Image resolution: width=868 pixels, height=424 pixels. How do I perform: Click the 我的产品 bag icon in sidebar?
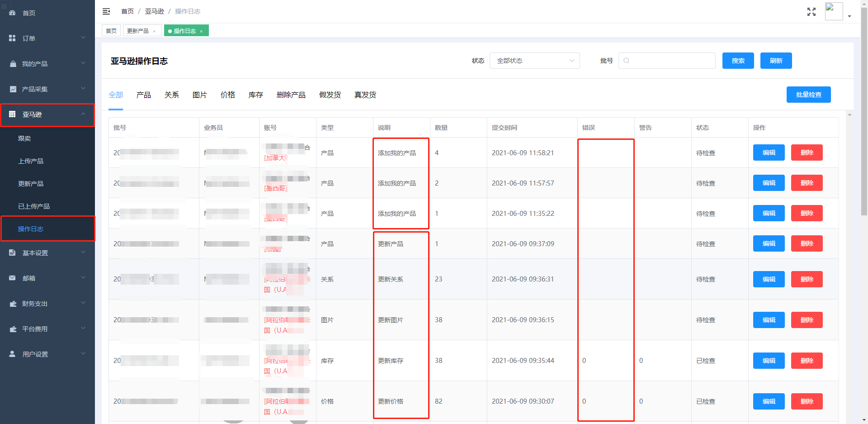[13, 64]
